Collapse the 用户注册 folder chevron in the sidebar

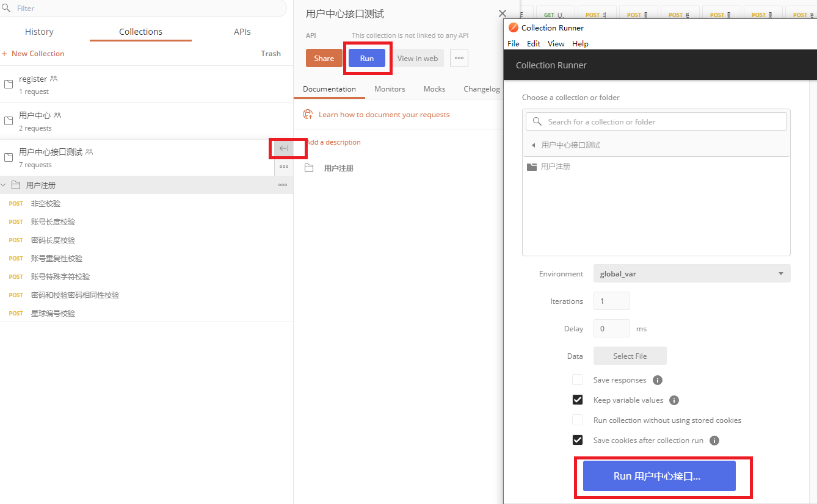point(4,185)
